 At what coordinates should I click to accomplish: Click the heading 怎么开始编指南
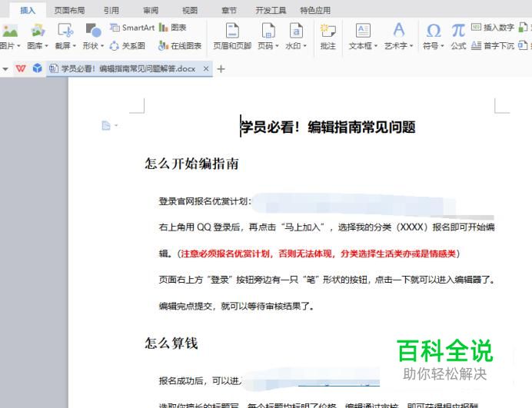(x=191, y=164)
